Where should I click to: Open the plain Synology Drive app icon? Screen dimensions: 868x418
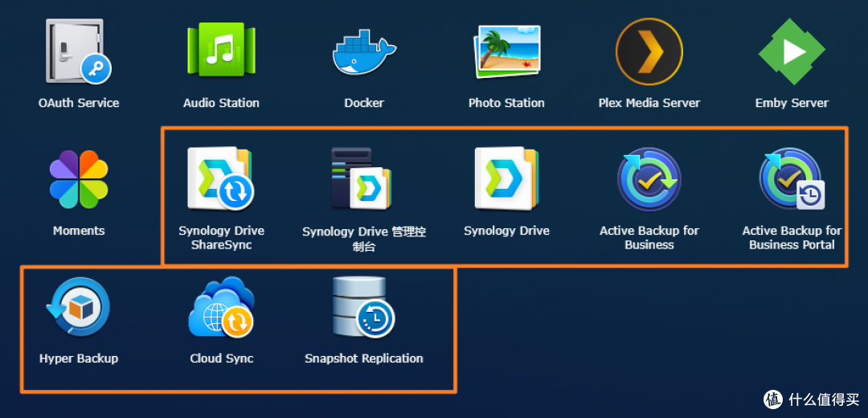506,178
